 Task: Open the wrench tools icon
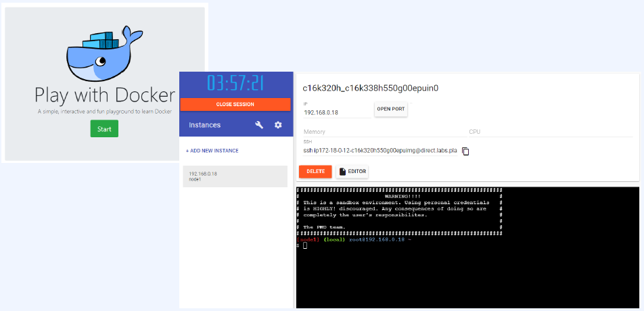pyautogui.click(x=259, y=125)
